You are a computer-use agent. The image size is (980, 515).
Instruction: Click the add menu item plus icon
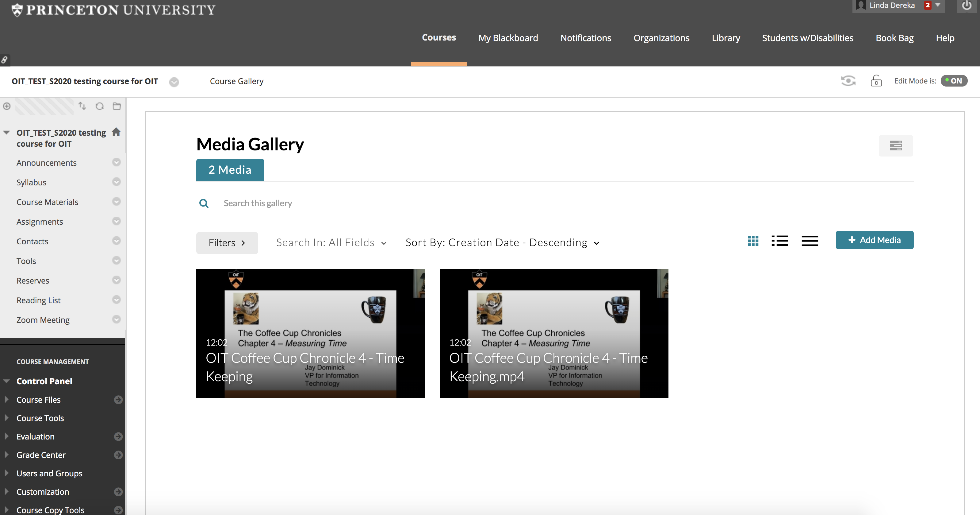pos(7,106)
